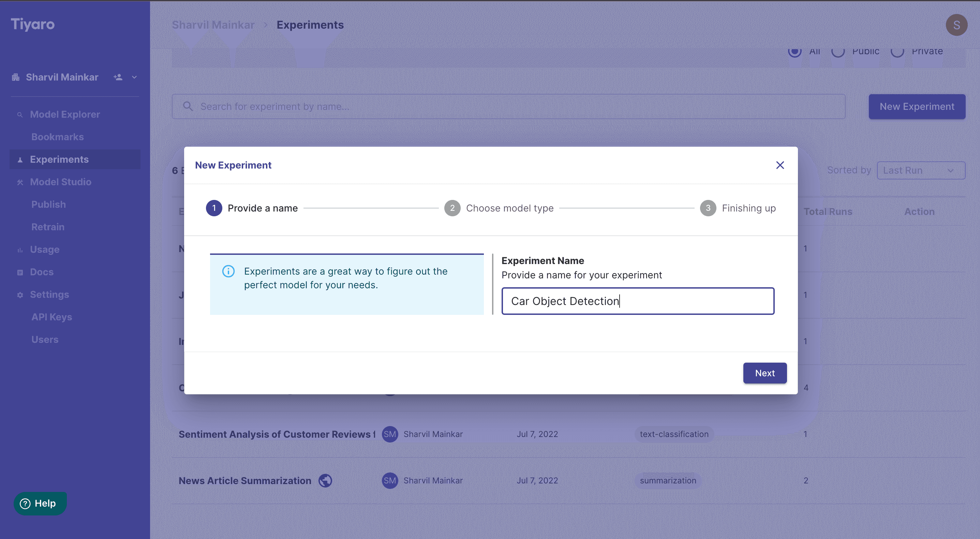Image resolution: width=980 pixels, height=539 pixels.
Task: Click Jul 7, 2022 in News Article Summarization row
Action: pyautogui.click(x=537, y=480)
